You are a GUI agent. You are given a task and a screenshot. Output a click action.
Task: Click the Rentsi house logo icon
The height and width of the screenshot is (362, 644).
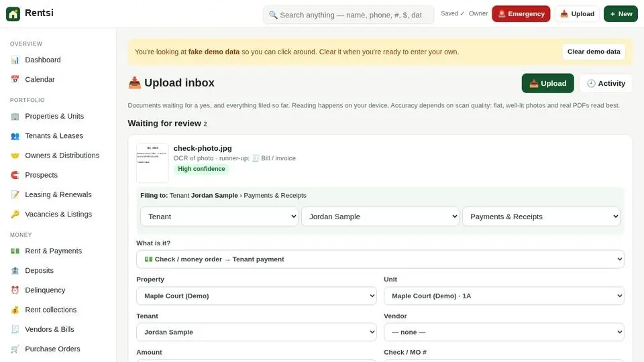pos(13,14)
